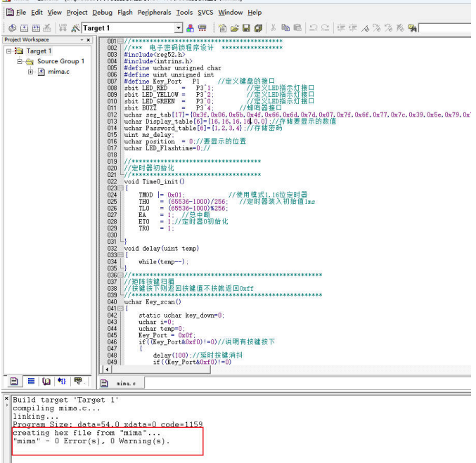Select the mima.c file in tree
Viewport: 476px width, 463px height.
(x=57, y=72)
